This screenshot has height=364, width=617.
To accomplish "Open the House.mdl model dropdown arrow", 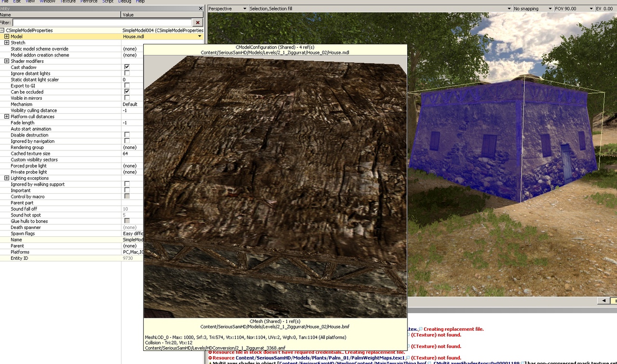I will (x=200, y=37).
